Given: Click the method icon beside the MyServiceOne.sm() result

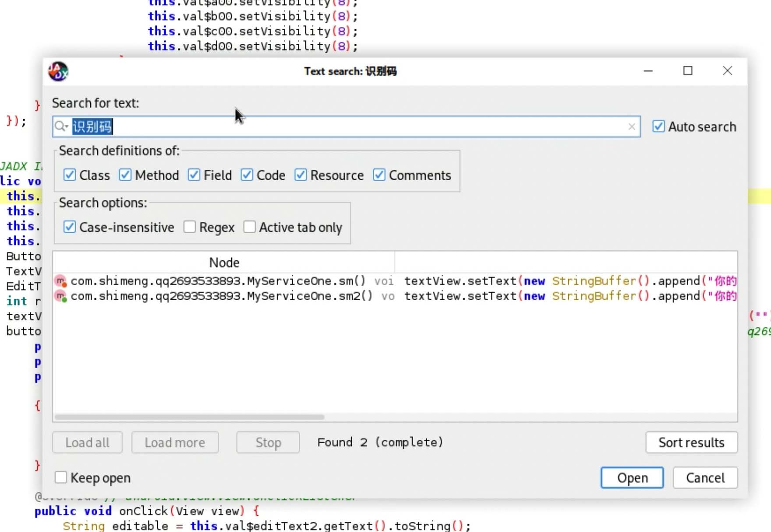Looking at the screenshot, I should coord(61,281).
